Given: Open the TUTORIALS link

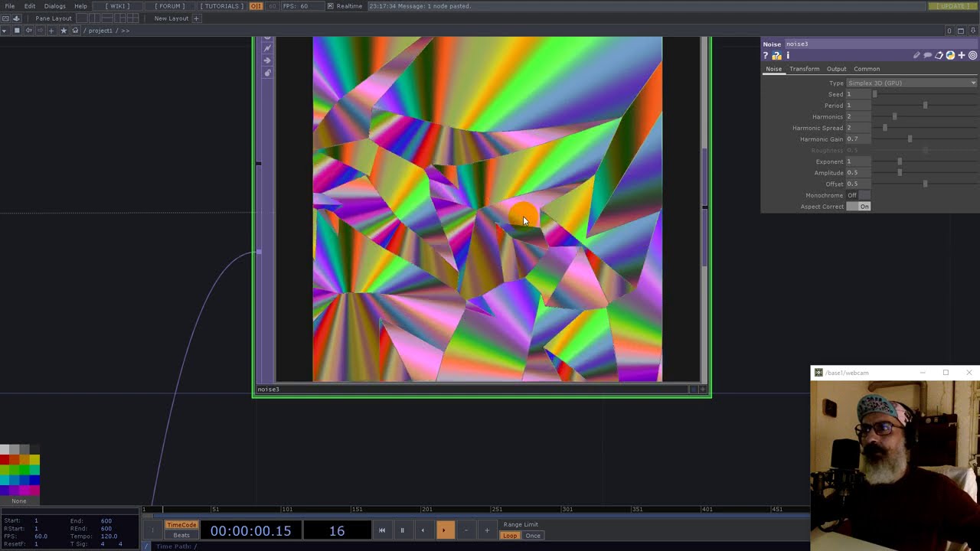Looking at the screenshot, I should click(222, 6).
